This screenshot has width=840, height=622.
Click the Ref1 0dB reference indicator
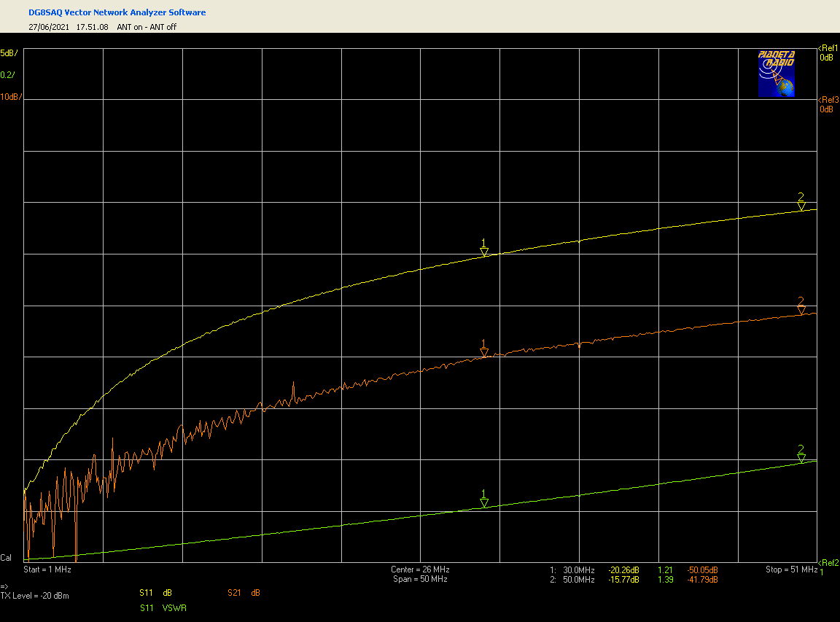[828, 53]
